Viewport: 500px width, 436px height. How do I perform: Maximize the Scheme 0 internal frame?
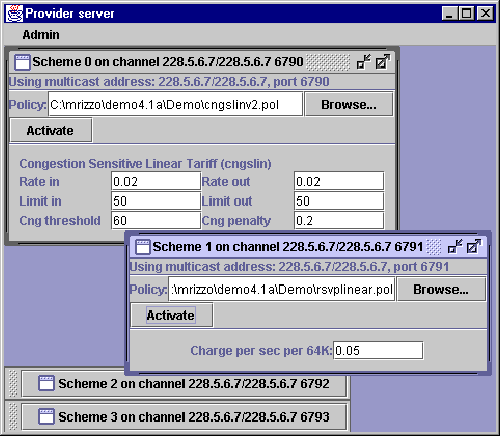[382, 62]
